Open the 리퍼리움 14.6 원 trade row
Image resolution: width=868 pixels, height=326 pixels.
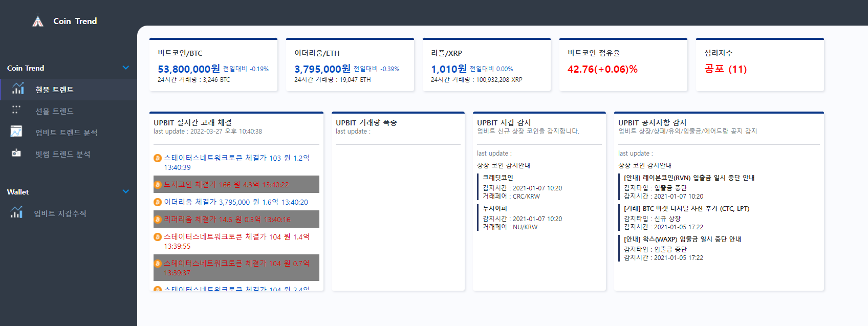click(236, 219)
